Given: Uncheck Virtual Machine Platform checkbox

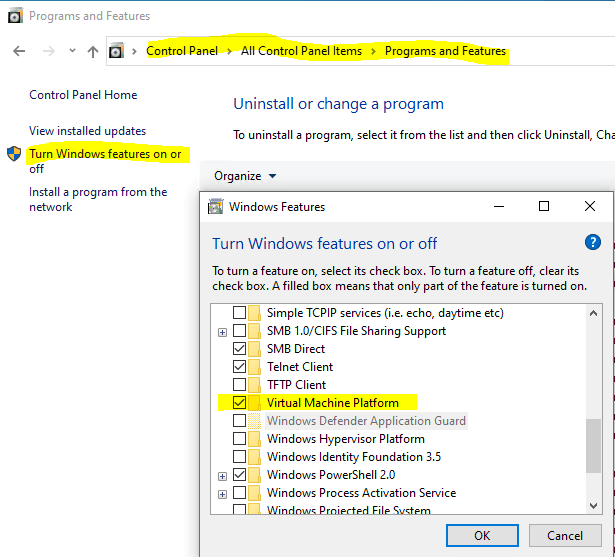Looking at the screenshot, I should 239,402.
